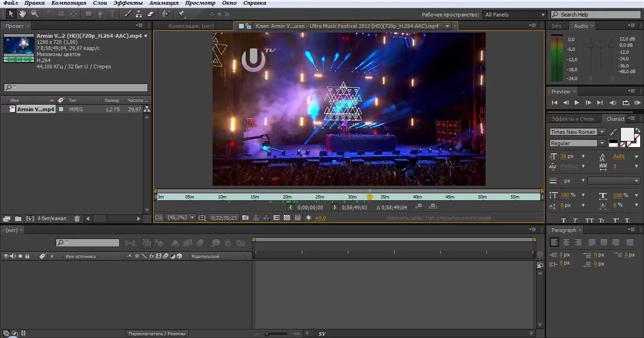Open the Композиция menu

[68, 3]
